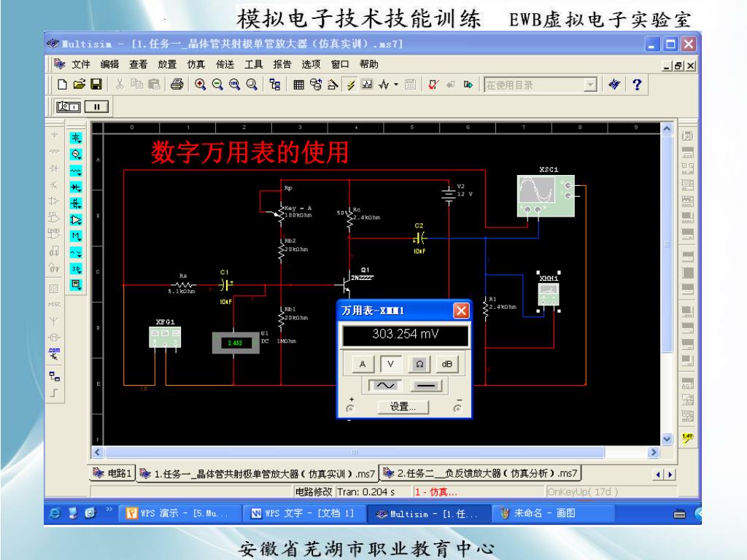Switch to 1.任务一 共射极单管放大器 tab
The image size is (747, 560).
258,474
